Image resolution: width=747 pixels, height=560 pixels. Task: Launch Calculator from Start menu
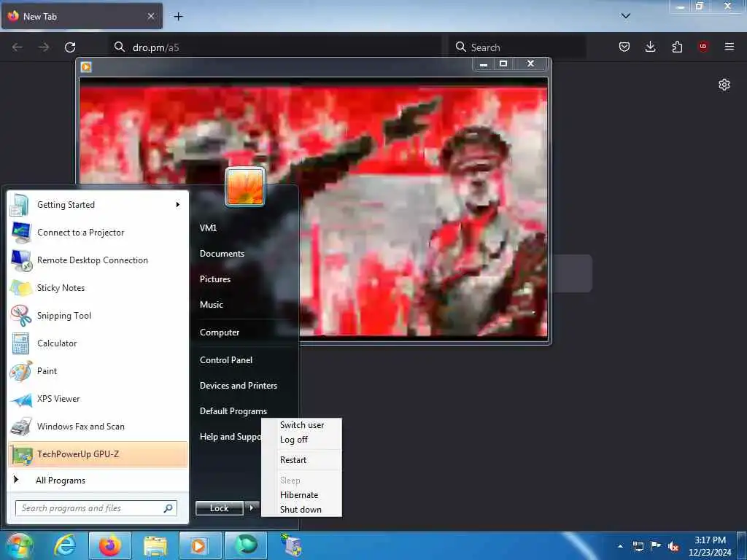point(98,343)
